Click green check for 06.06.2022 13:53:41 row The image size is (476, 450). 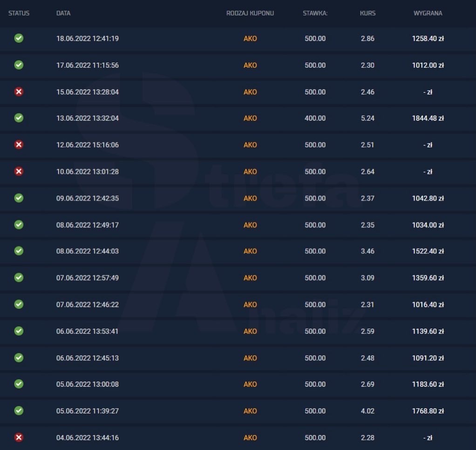coord(19,331)
